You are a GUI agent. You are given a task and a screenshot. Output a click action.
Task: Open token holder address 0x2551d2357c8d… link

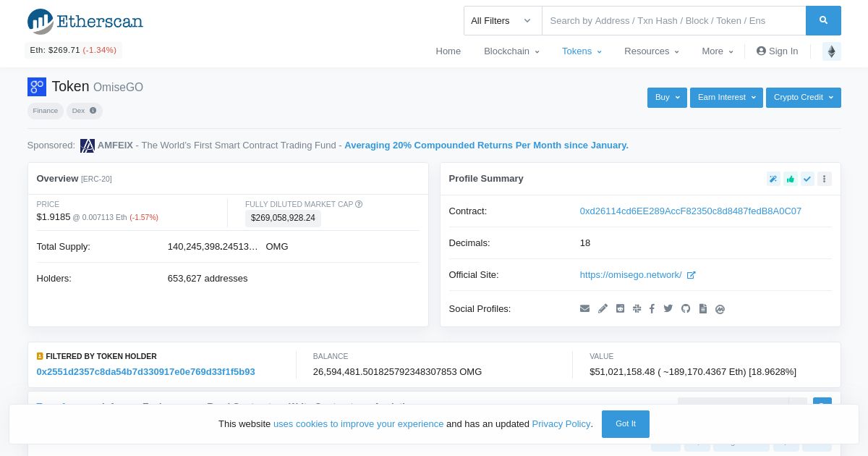146,372
